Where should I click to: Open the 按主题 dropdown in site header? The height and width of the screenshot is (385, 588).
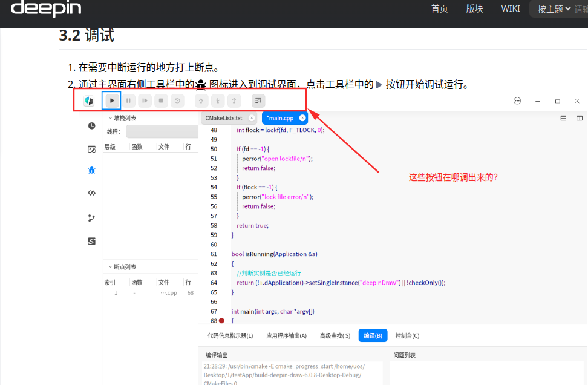(x=554, y=9)
